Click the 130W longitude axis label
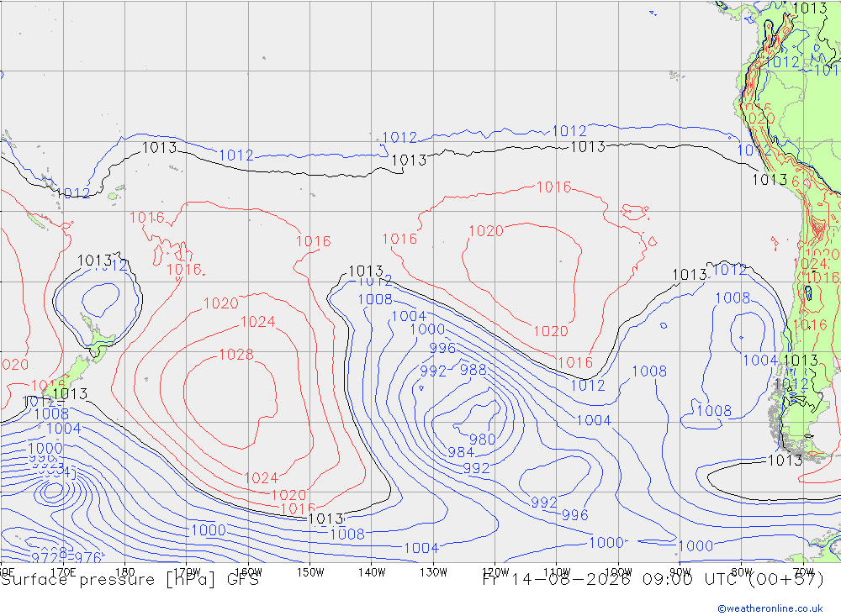This screenshot has height=616, width=841. [x=433, y=572]
